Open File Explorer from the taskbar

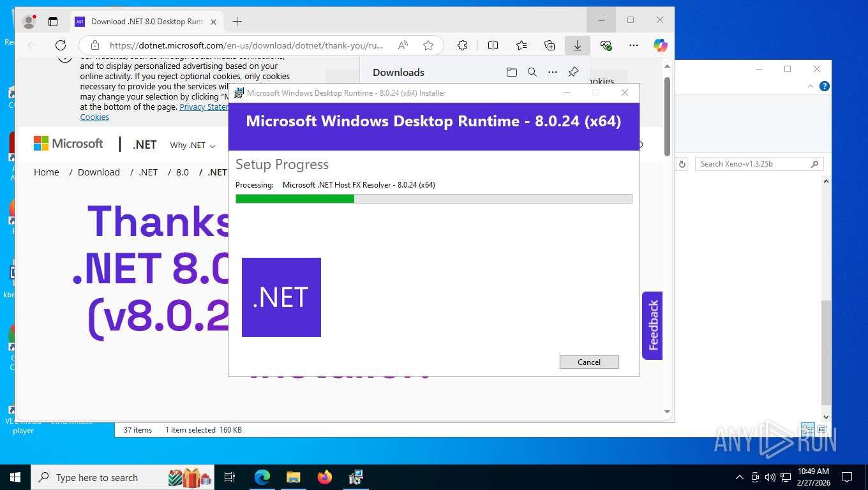point(293,477)
